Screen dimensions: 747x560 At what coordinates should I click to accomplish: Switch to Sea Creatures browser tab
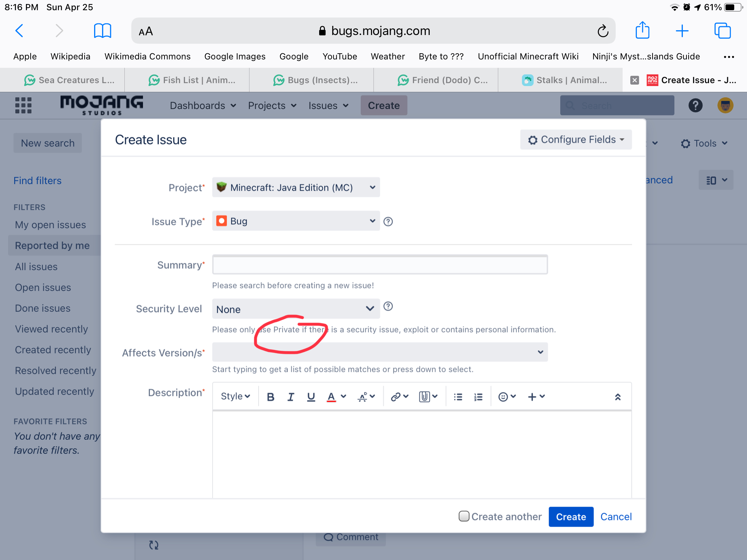(69, 80)
